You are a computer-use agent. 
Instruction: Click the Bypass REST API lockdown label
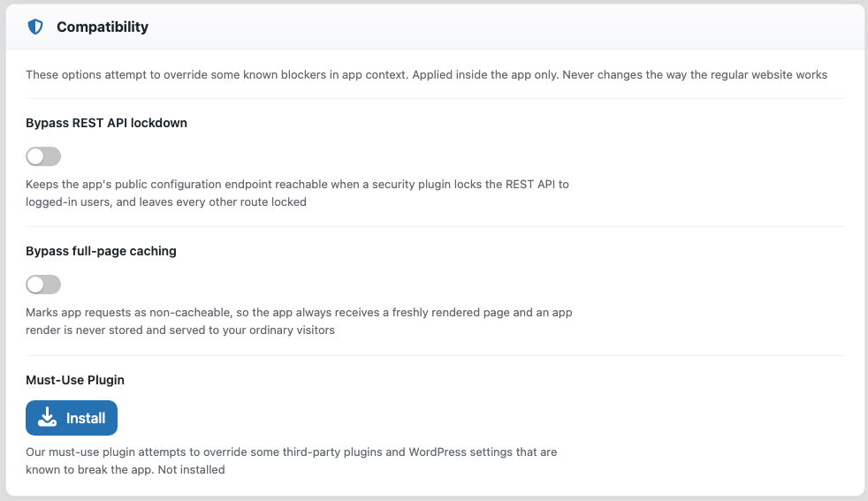pyautogui.click(x=106, y=123)
